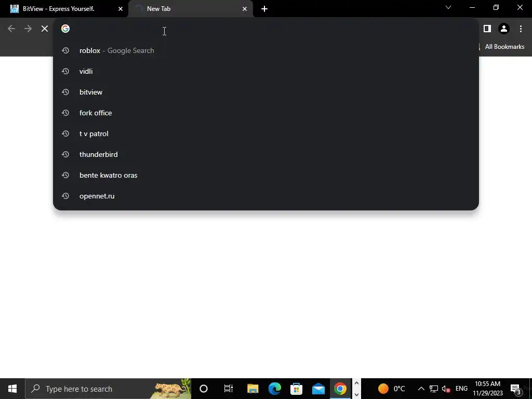Click history icon beside opennet.ru
This screenshot has height=399, width=532.
point(65,196)
